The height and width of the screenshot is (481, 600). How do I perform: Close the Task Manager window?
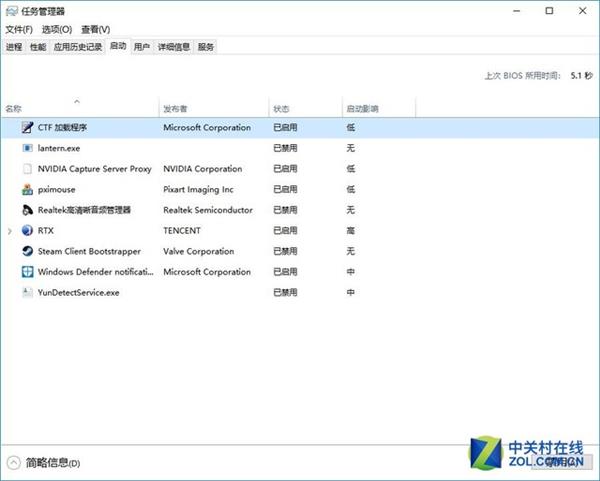click(x=582, y=11)
